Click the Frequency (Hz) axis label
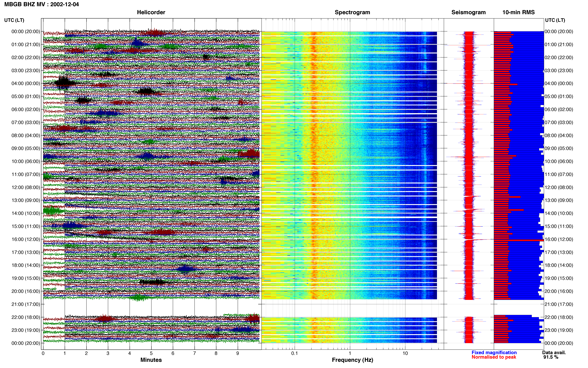 pos(352,360)
